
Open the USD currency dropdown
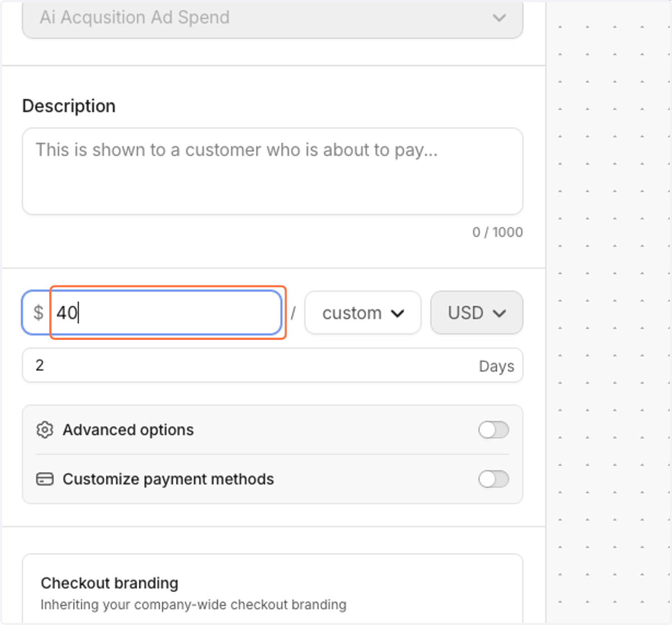click(477, 312)
